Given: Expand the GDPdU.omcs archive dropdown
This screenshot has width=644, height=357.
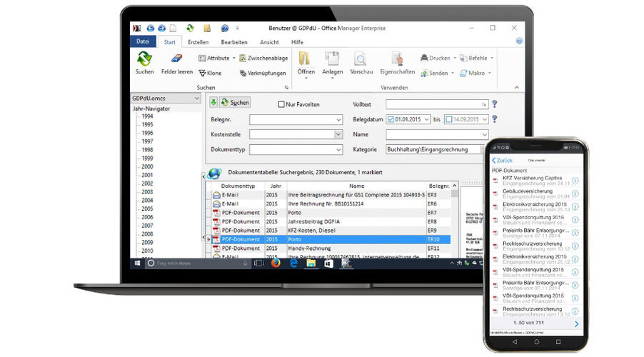Looking at the screenshot, I should (x=196, y=99).
